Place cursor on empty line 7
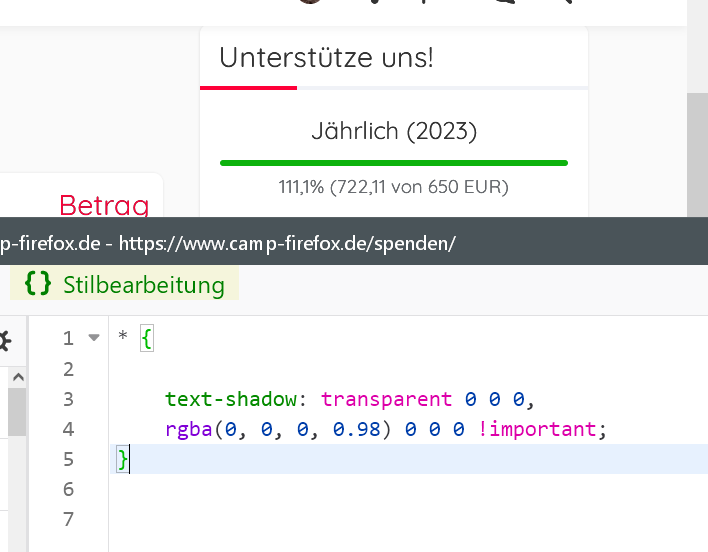This screenshot has height=552, width=708. 300,519
